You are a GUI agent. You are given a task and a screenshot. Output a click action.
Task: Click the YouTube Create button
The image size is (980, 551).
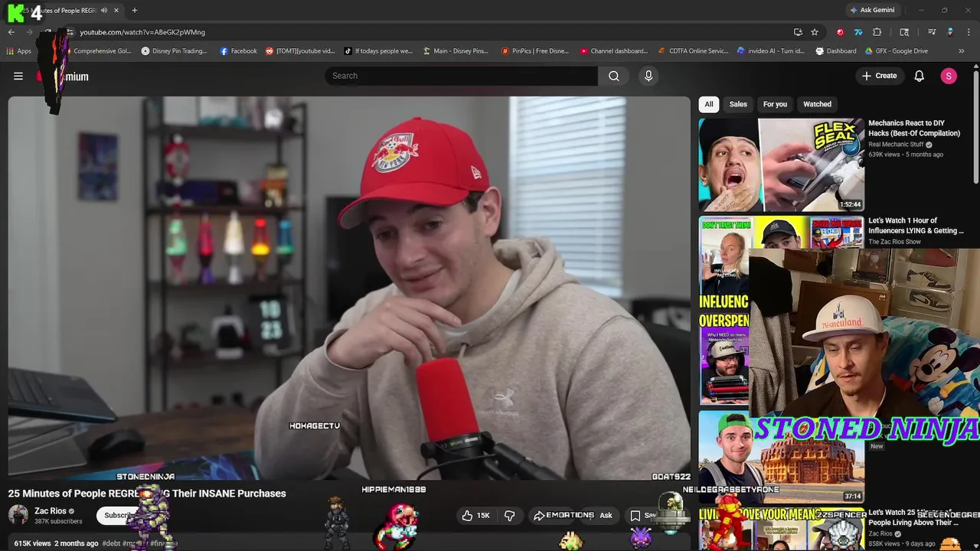(879, 76)
